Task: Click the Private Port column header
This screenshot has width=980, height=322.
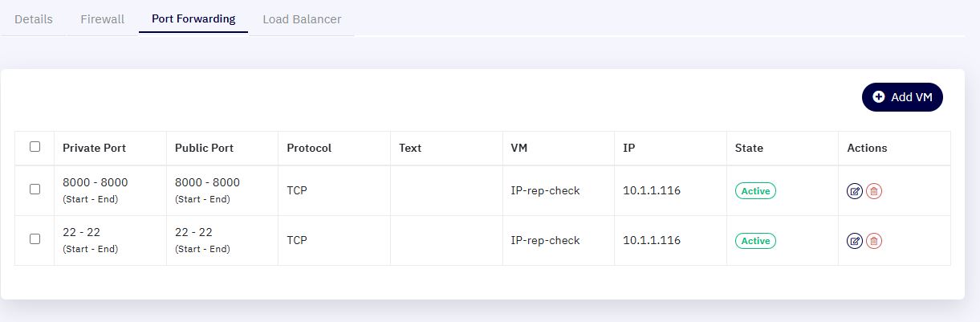Action: 94,148
